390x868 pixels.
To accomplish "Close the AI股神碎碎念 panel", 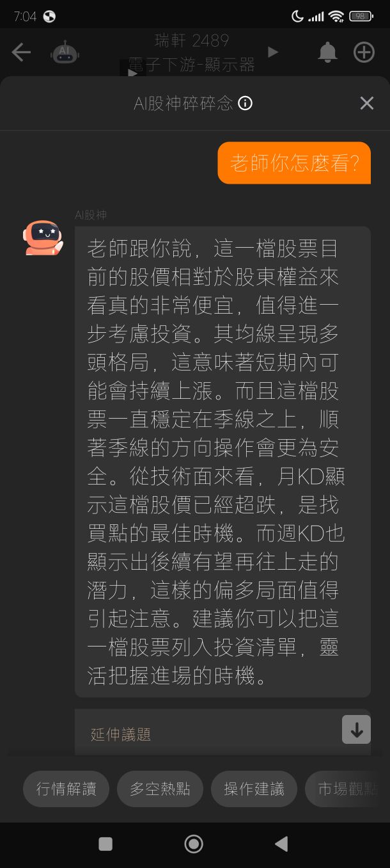I will point(366,103).
